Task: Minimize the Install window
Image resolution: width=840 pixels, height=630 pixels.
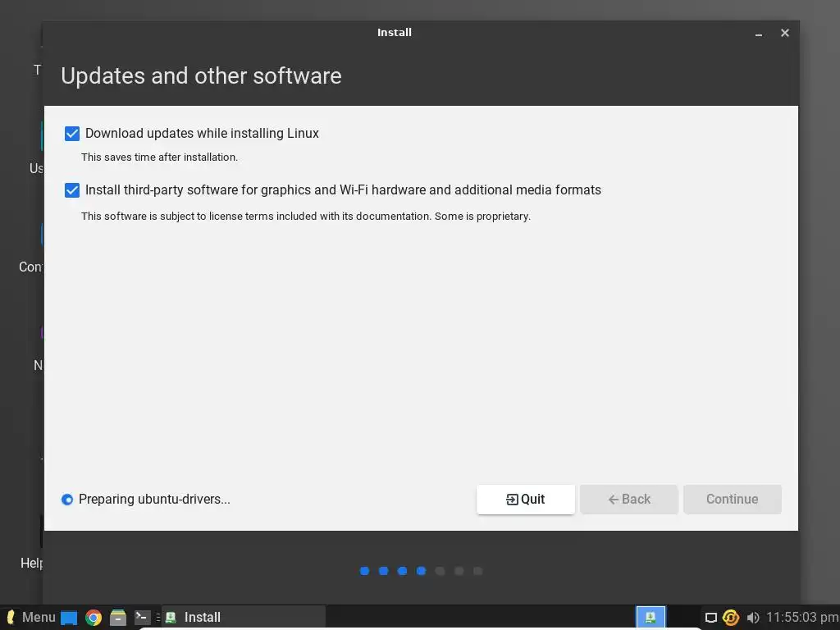Action: coord(759,33)
